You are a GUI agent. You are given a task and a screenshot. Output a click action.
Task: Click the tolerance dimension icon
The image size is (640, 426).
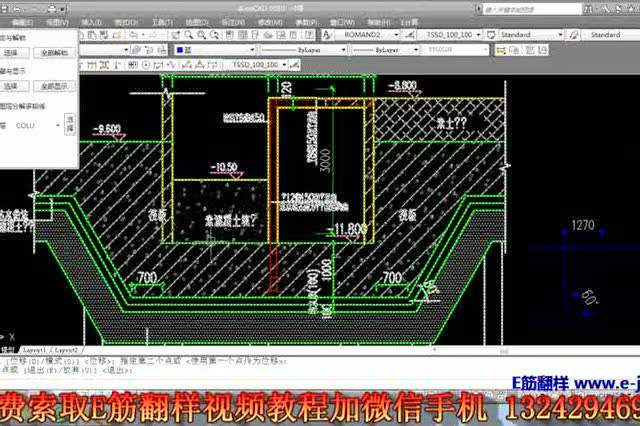[133, 65]
